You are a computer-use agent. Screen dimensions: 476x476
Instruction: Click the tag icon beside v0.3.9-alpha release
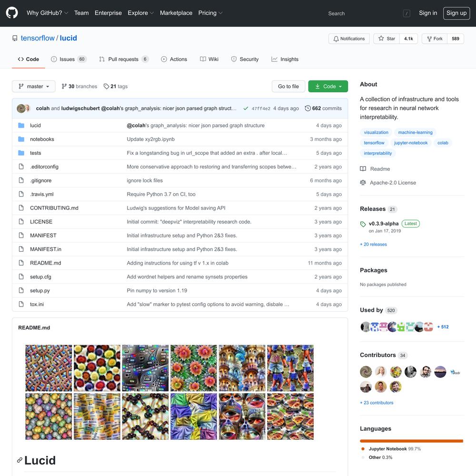(x=363, y=224)
